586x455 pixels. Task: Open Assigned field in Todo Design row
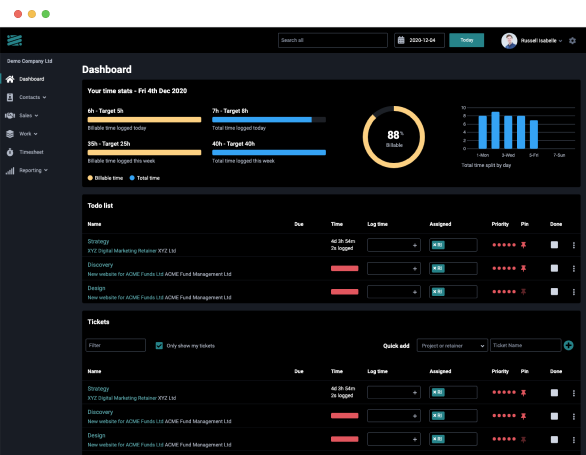[x=453, y=292]
